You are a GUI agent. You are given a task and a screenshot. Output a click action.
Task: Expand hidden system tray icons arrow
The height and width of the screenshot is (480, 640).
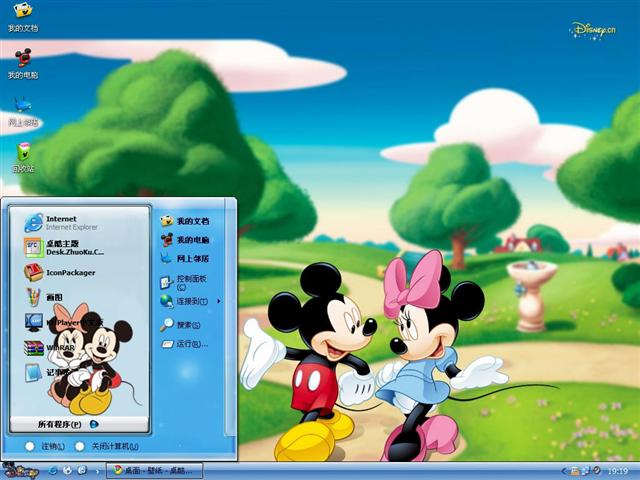564,471
